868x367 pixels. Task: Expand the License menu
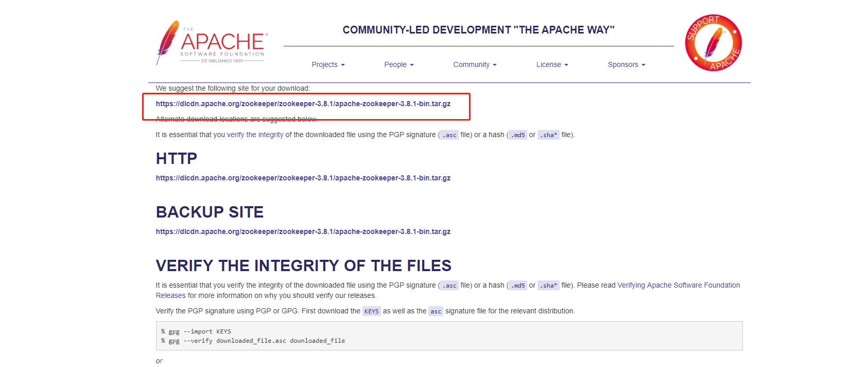click(552, 64)
